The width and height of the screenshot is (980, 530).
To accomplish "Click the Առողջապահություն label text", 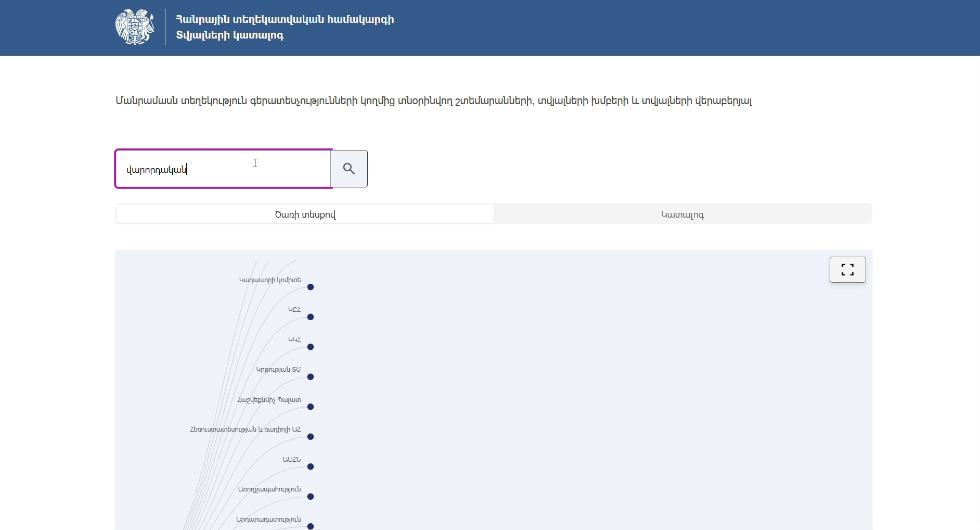I will 269,489.
